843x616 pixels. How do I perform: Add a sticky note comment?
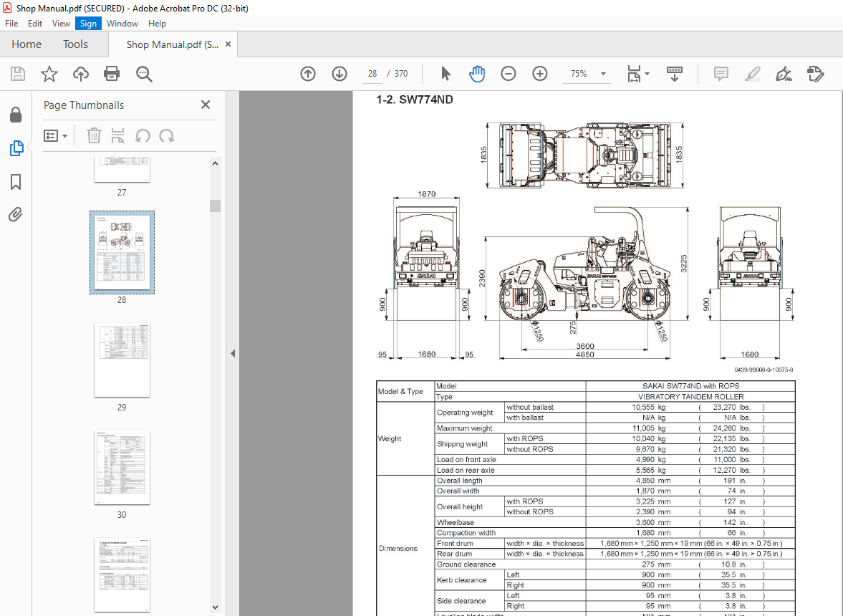pyautogui.click(x=721, y=74)
